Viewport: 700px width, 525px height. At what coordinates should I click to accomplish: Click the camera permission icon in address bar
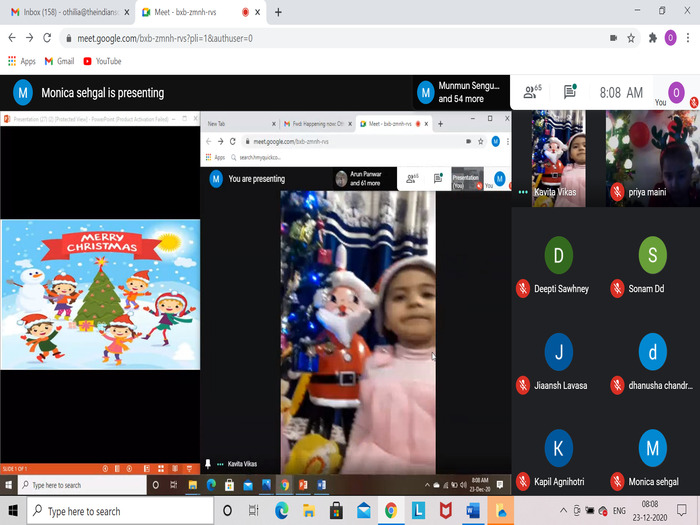614,38
